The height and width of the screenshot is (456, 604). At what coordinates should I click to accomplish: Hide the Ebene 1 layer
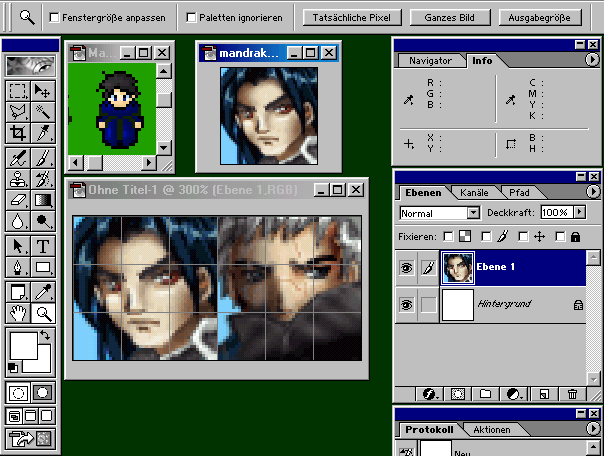(406, 267)
